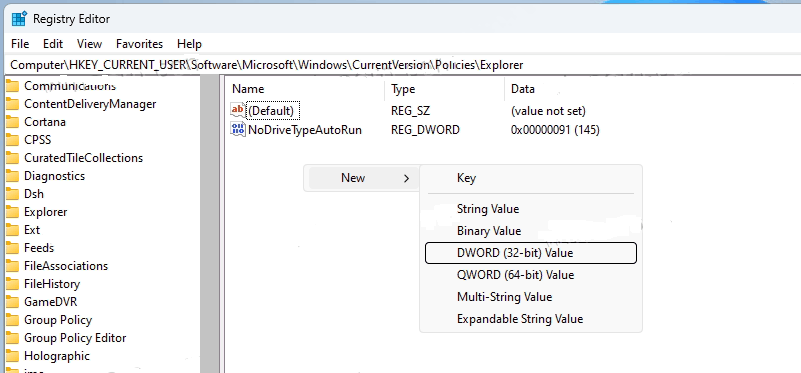Click the Registry Editor app icon

[19, 19]
